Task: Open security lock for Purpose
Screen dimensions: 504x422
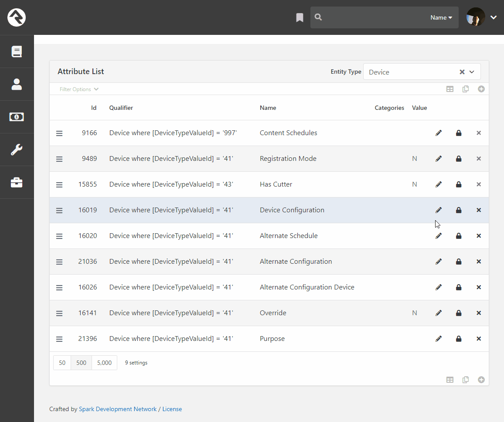Action: 459,338
